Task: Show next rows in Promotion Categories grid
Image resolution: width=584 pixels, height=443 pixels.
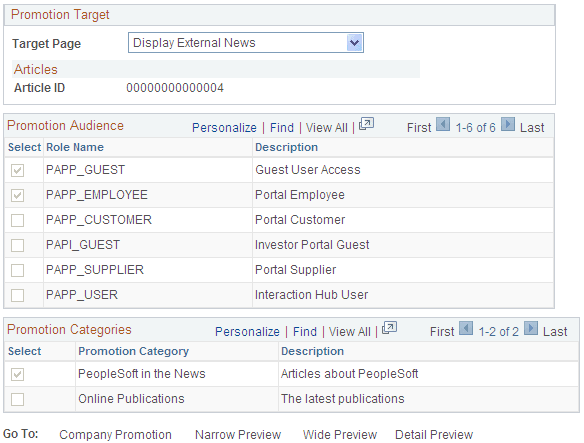Action: [x=531, y=328]
